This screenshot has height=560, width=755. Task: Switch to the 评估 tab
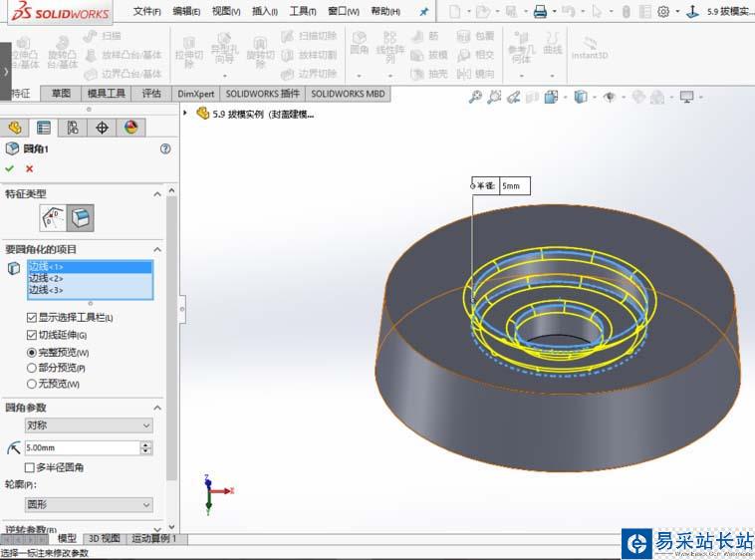coord(151,94)
